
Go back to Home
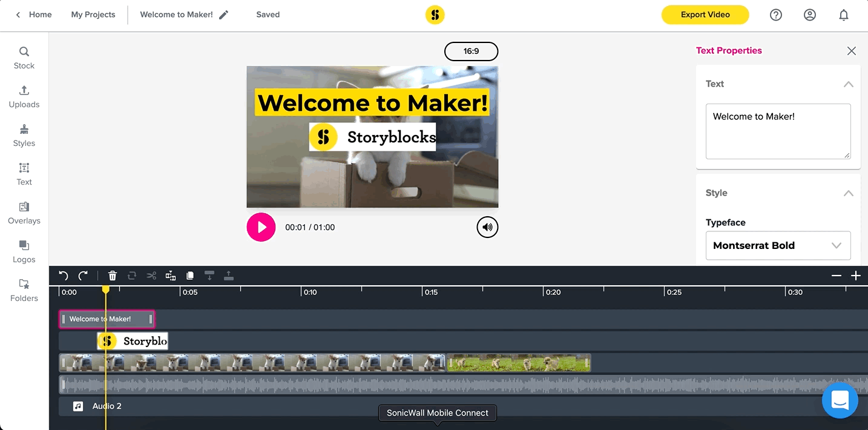coord(34,15)
